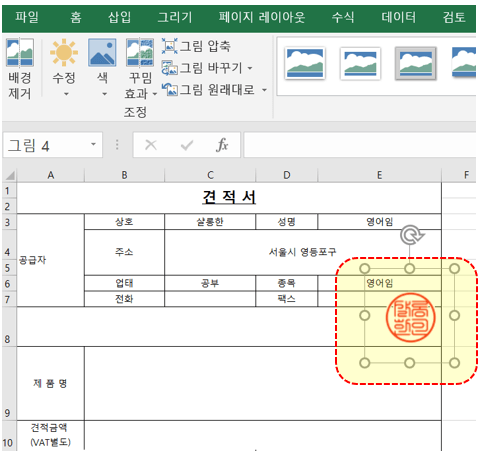Click the 종목 cell
Viewport: 484px width, 459px height.
pos(287,283)
